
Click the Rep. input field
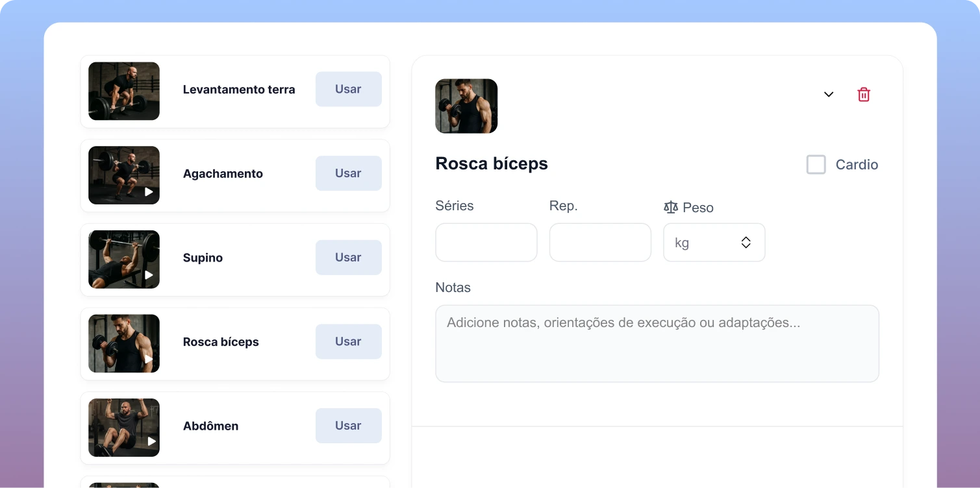pos(600,243)
